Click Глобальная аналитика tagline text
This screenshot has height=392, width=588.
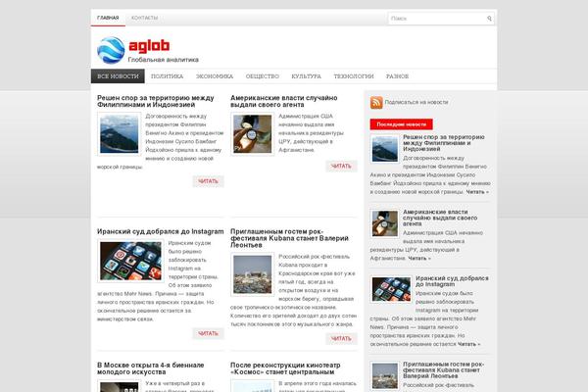point(163,60)
